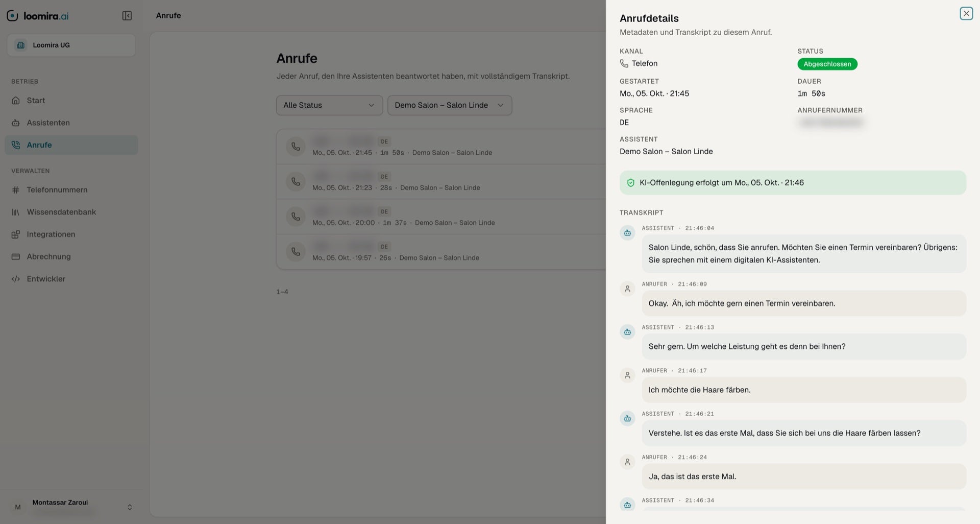Screen dimensions: 980x524
Task: Select the call row lasting 1m 37s
Action: tap(441, 217)
